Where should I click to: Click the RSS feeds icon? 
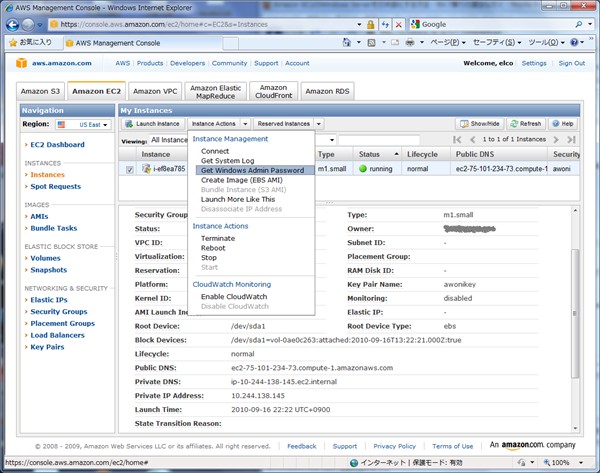pos(371,42)
